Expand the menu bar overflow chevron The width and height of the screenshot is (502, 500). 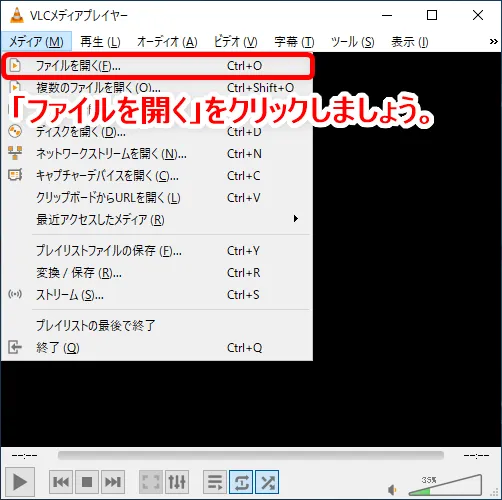tap(493, 42)
